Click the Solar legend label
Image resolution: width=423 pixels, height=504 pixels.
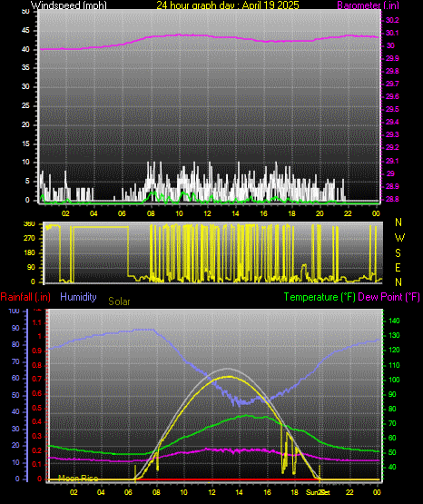[x=119, y=301]
